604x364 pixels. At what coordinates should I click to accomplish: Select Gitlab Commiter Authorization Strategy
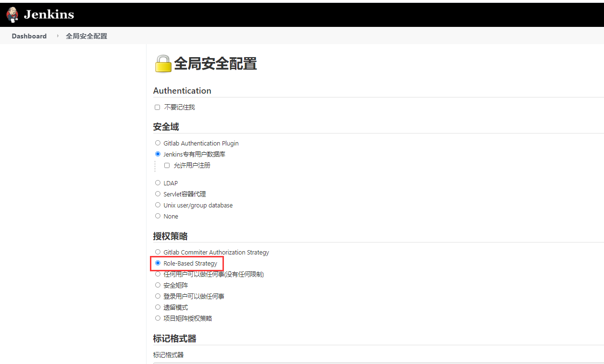pyautogui.click(x=158, y=252)
